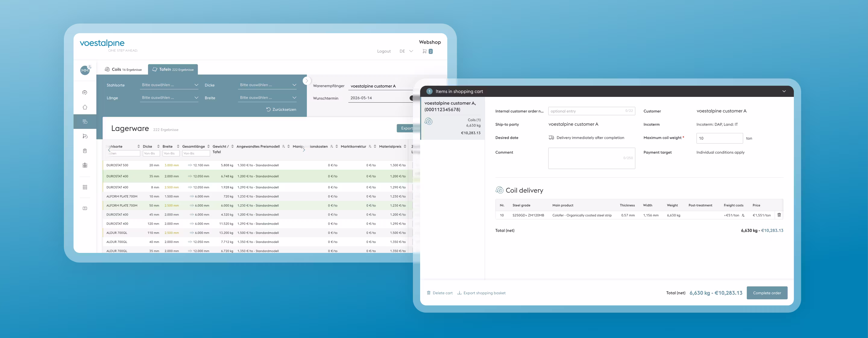Open the apps grid icon in the sidebar
Screen dimensions: 868x338
(x=85, y=187)
